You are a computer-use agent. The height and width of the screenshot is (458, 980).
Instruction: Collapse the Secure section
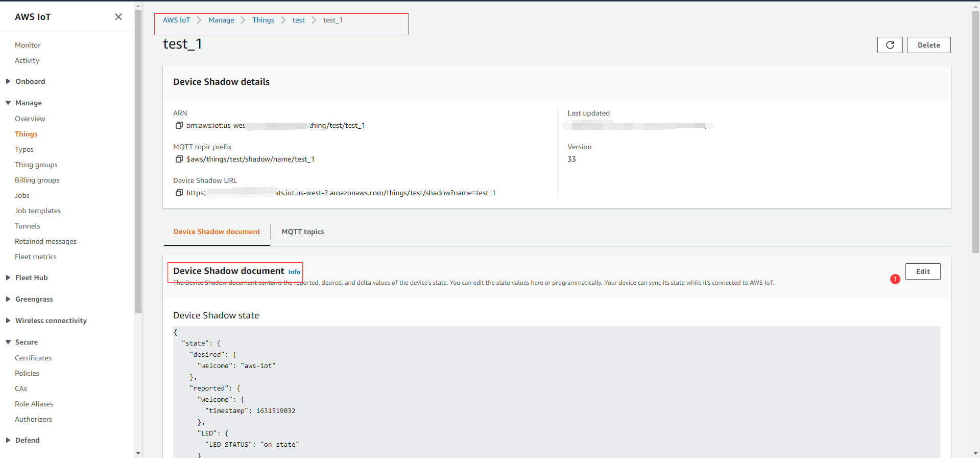[x=8, y=342]
